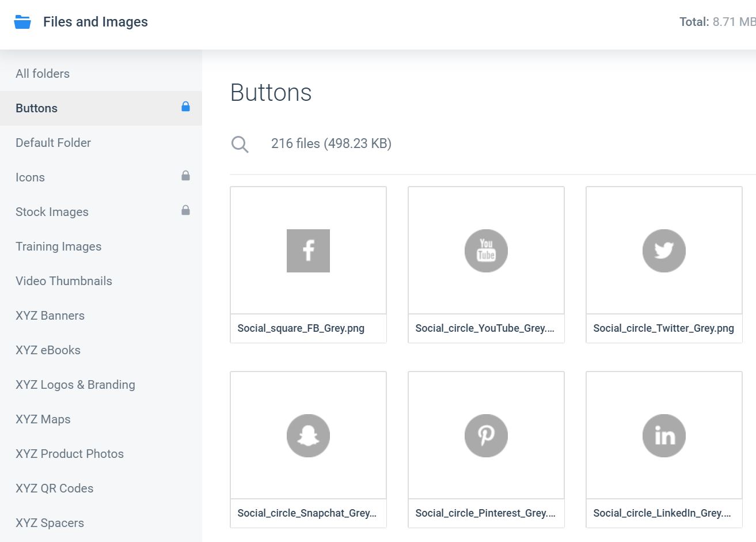The image size is (756, 542).
Task: Open the Stock Images folder
Action: pyautogui.click(x=101, y=212)
